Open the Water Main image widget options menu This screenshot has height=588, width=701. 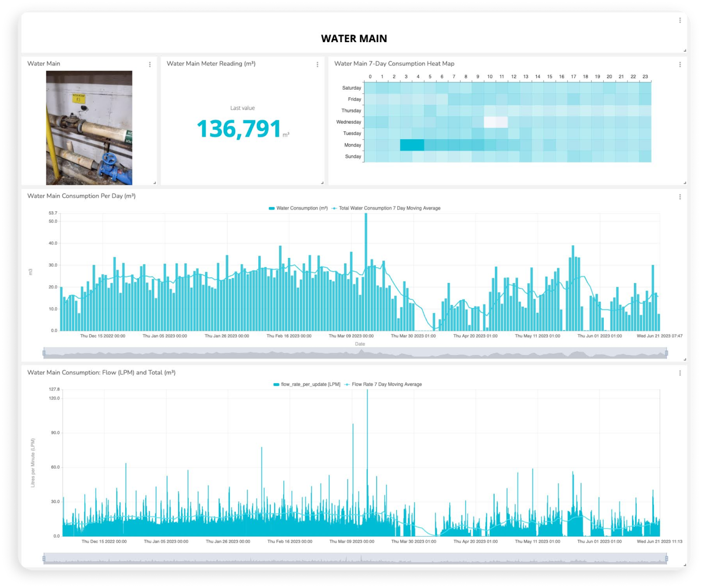(150, 64)
